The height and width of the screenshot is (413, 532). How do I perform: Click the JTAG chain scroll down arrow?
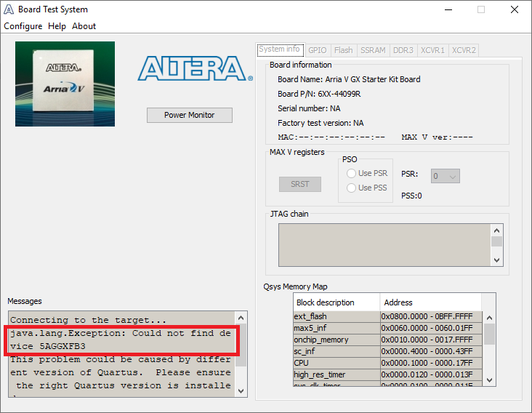[496, 260]
